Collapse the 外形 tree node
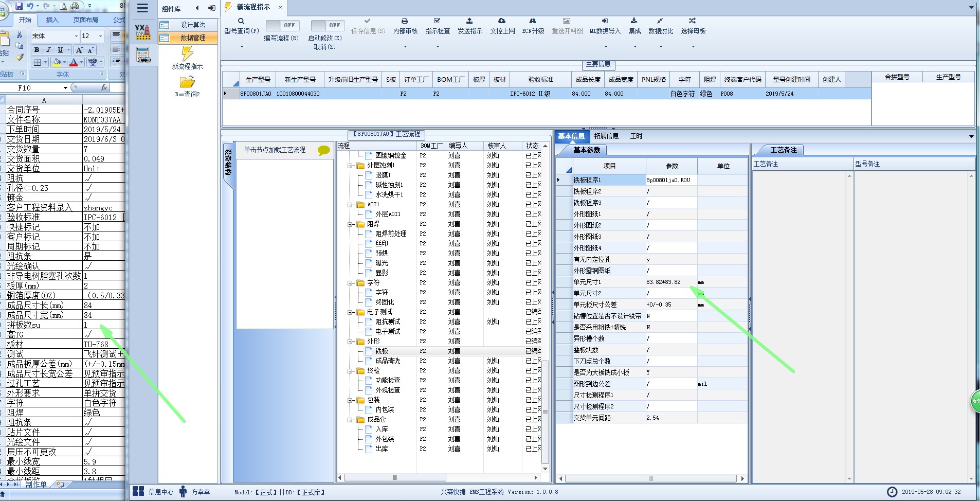 [350, 342]
